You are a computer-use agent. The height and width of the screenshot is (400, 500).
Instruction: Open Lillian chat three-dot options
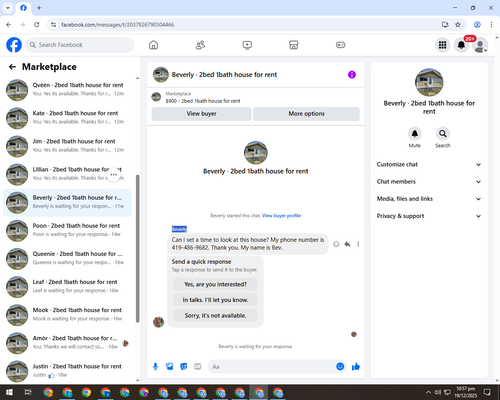point(114,174)
